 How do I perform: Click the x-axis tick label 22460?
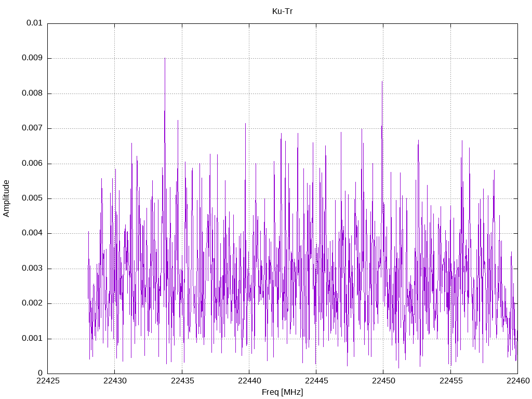pyautogui.click(x=518, y=381)
